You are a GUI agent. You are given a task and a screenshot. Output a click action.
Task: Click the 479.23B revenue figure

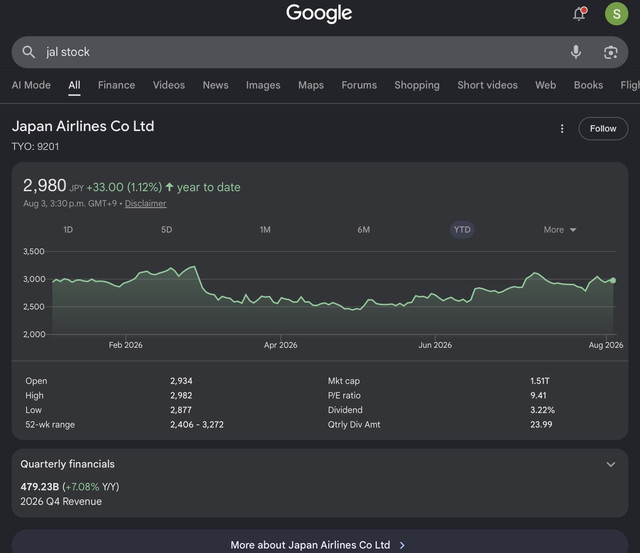tap(40, 487)
